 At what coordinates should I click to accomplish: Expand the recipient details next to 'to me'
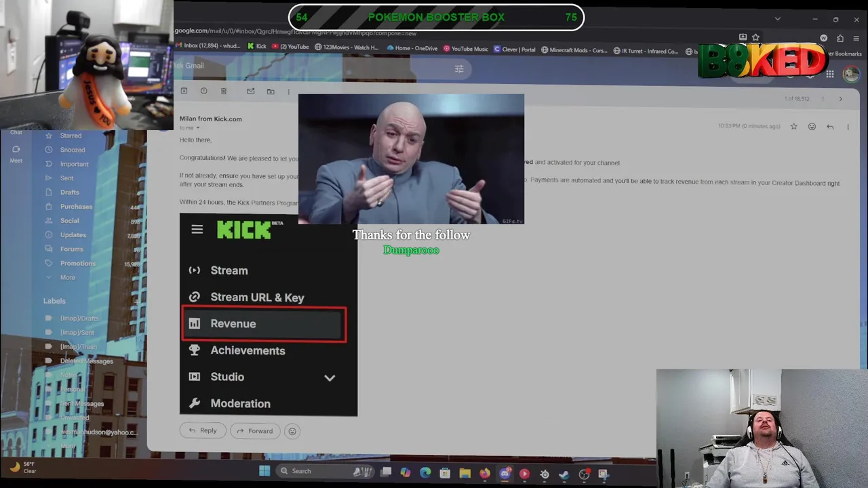(198, 128)
